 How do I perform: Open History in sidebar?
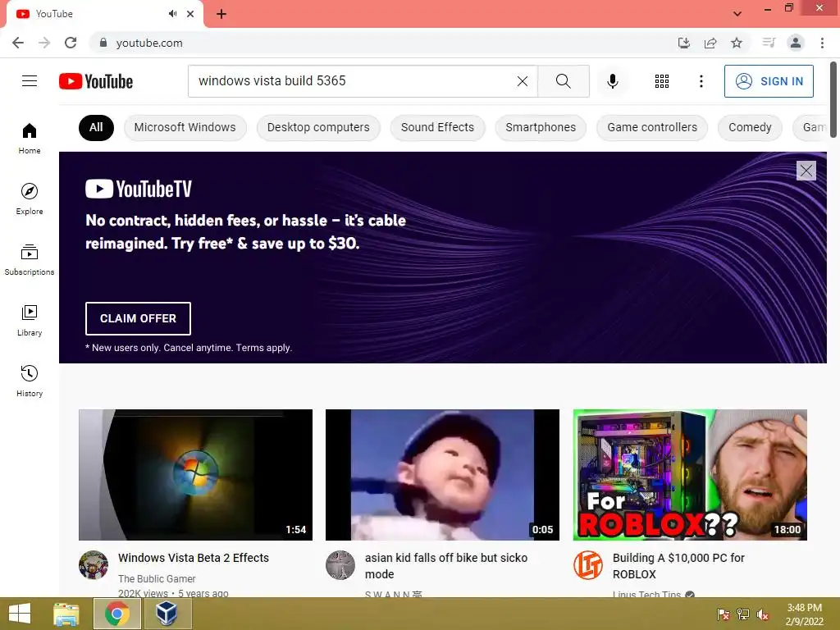pyautogui.click(x=30, y=381)
